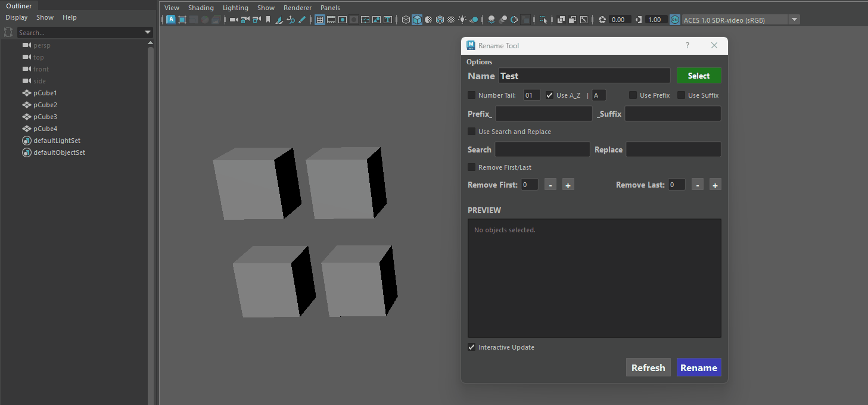Click the Exposure aperture icon
Screen dimensions: 868x405
tap(602, 20)
